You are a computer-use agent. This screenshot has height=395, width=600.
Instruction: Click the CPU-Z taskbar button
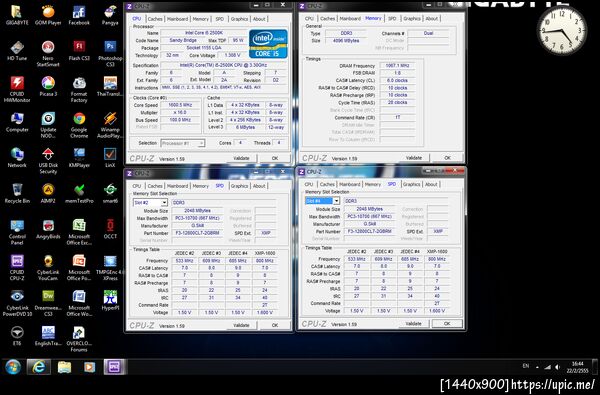(114, 367)
